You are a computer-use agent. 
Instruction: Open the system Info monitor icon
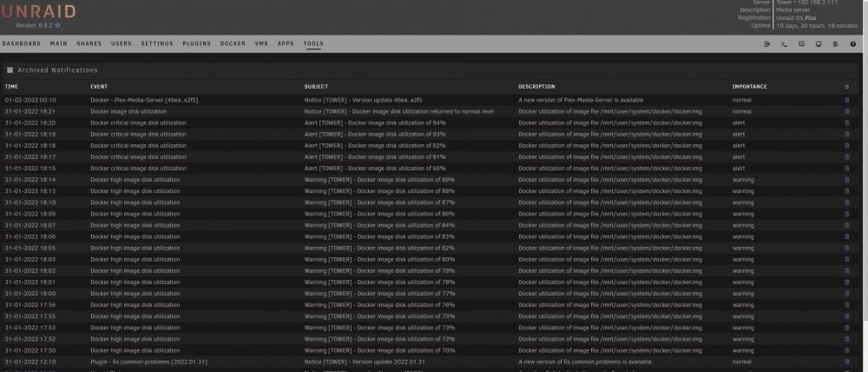click(x=819, y=43)
